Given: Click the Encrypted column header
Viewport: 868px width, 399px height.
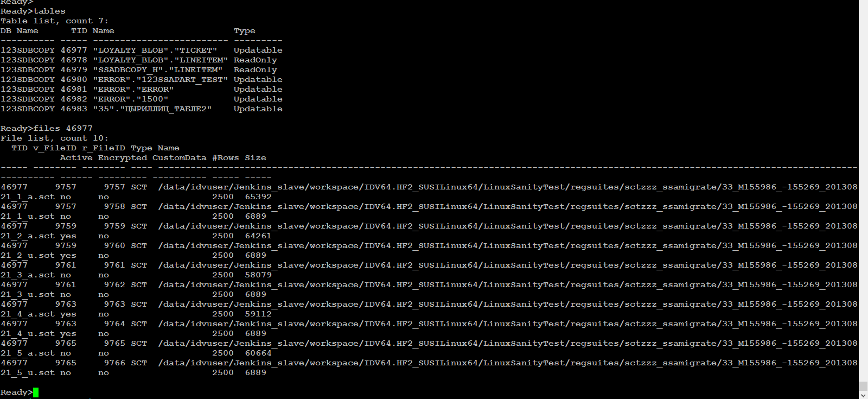Looking at the screenshot, I should 122,158.
